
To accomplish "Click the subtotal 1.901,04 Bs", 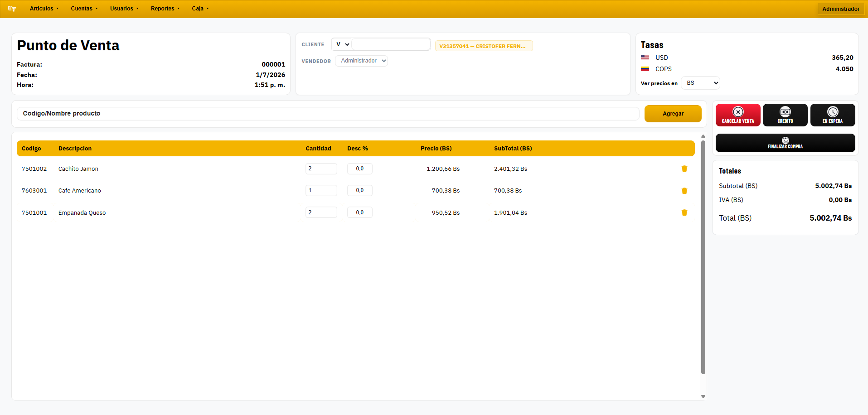I will click(510, 213).
